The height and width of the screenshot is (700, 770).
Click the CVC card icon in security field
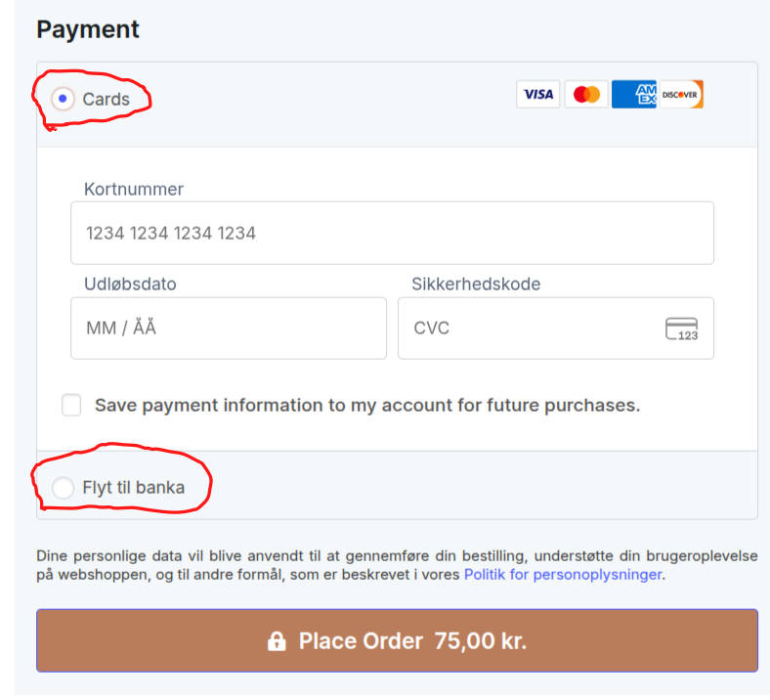point(681,328)
